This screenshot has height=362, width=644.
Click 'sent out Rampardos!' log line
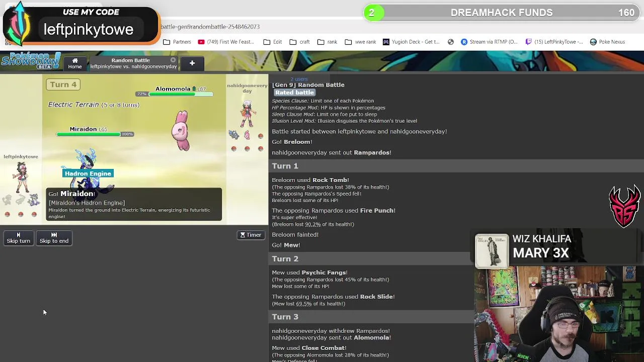coord(332,152)
